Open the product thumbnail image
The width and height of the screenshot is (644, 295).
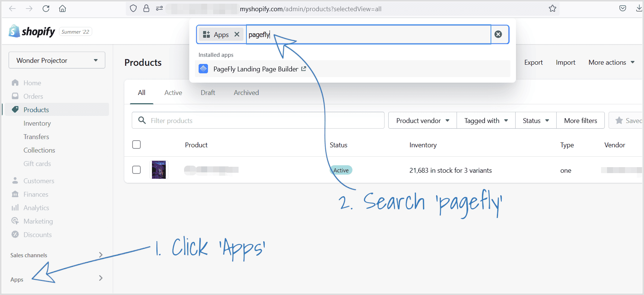(x=159, y=170)
